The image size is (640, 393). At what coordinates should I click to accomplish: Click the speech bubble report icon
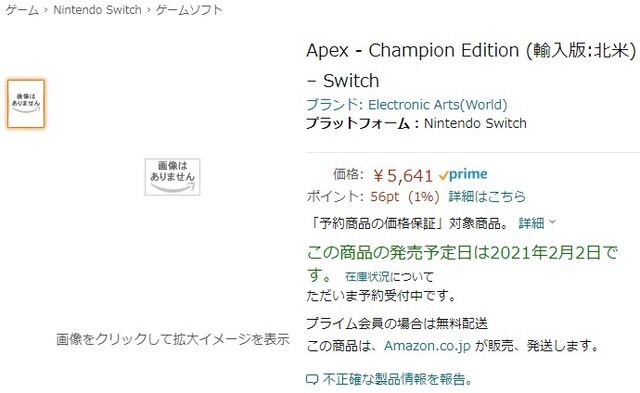[x=312, y=380]
